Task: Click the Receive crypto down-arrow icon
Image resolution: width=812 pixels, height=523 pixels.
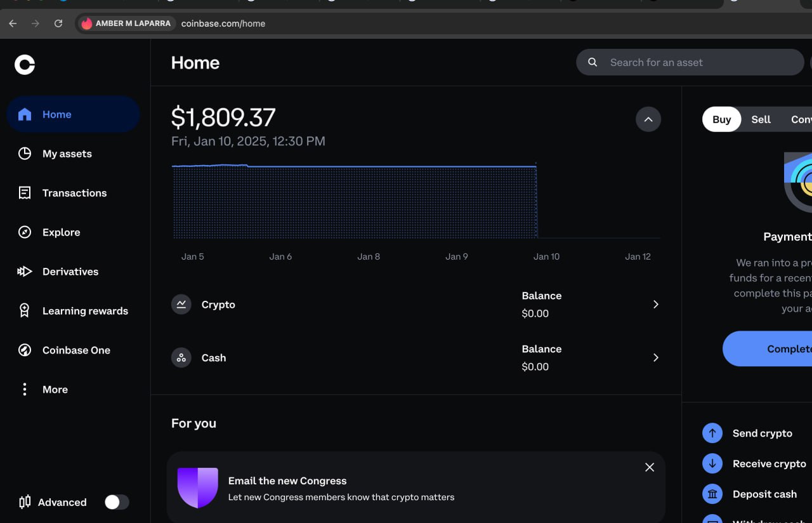Action: (x=712, y=464)
